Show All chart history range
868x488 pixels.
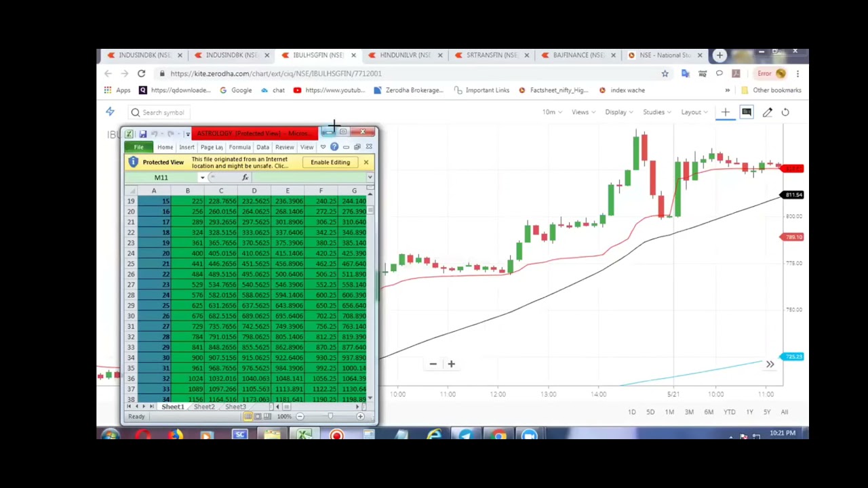point(785,412)
